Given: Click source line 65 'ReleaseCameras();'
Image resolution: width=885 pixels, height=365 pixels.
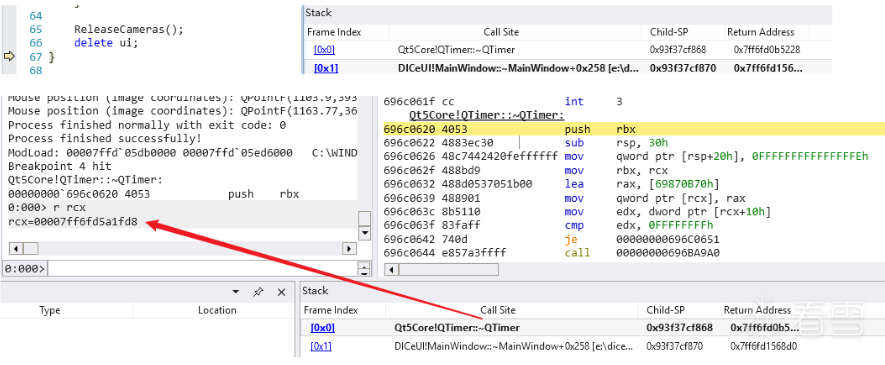Looking at the screenshot, I should click(x=129, y=29).
